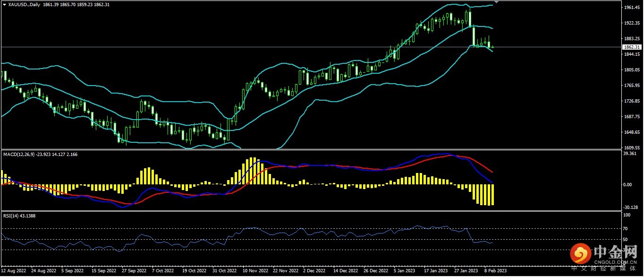Viewport: 644px width, 277px height.
Task: Click the RSI 50 level label
Action: coord(627,240)
